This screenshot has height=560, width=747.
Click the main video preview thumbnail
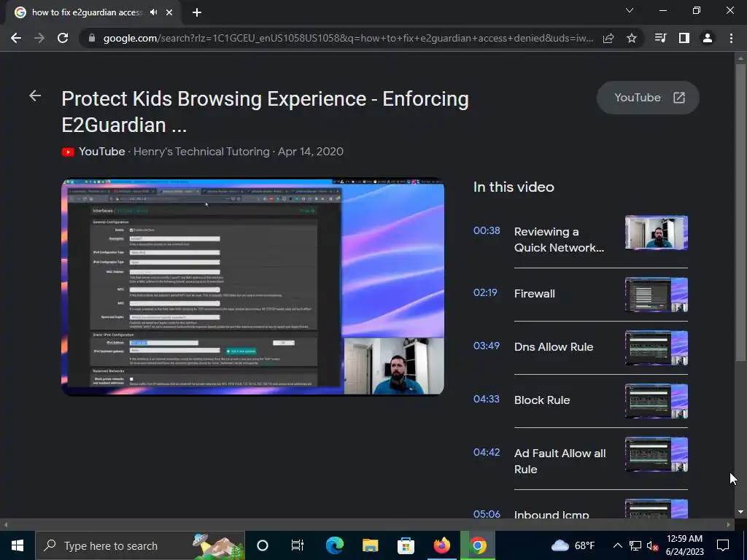(x=253, y=287)
